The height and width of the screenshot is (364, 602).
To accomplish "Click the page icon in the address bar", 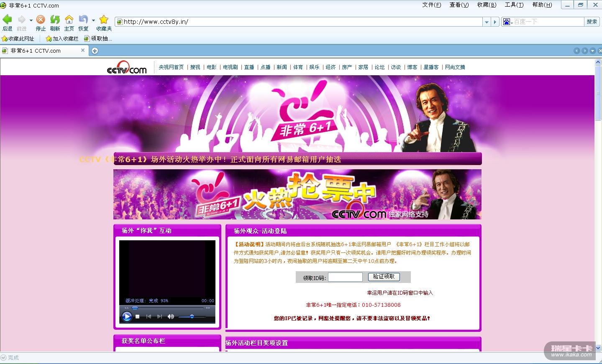I will (120, 22).
